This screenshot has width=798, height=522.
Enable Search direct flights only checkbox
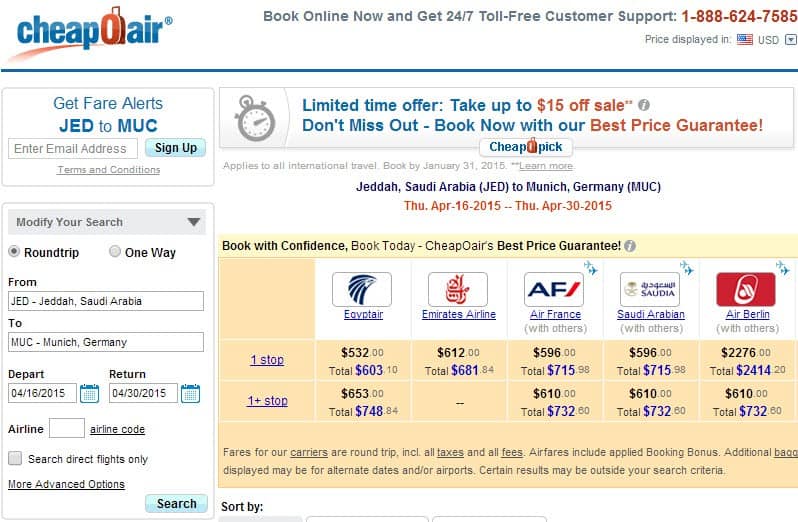click(15, 458)
